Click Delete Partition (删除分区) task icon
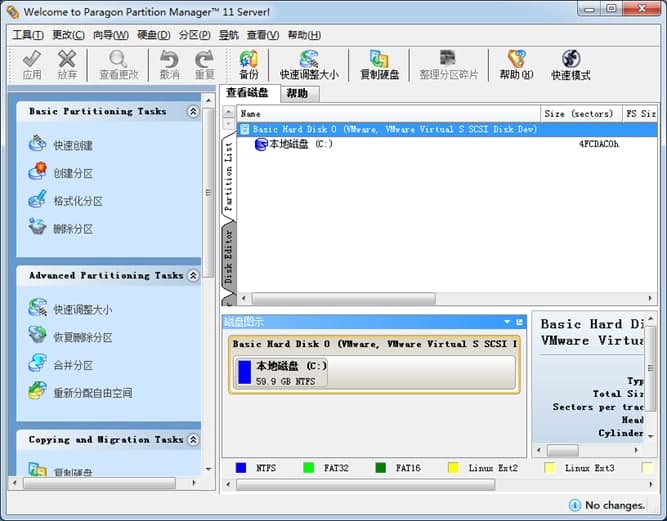This screenshot has height=521, width=667. (37, 226)
